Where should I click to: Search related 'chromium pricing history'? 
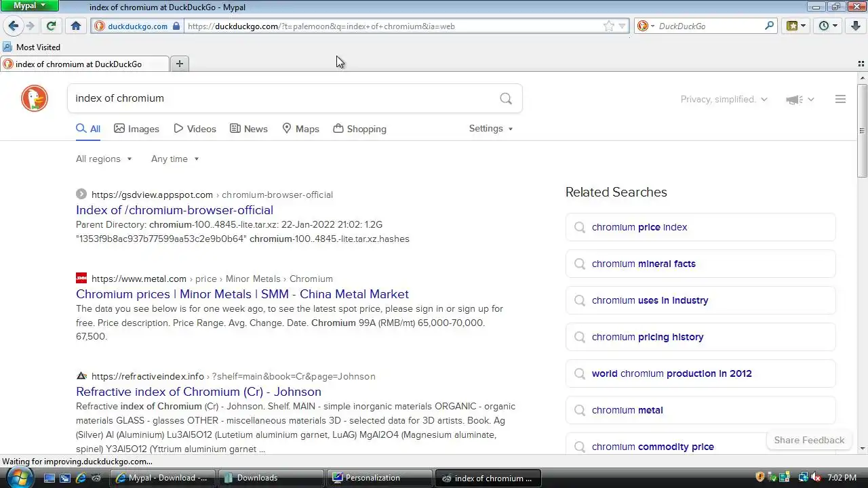pos(701,337)
